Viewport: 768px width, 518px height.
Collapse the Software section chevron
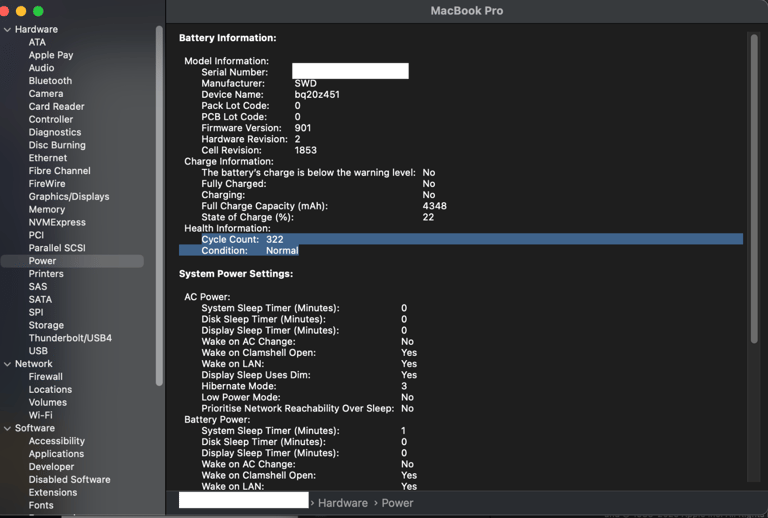pyautogui.click(x=7, y=428)
